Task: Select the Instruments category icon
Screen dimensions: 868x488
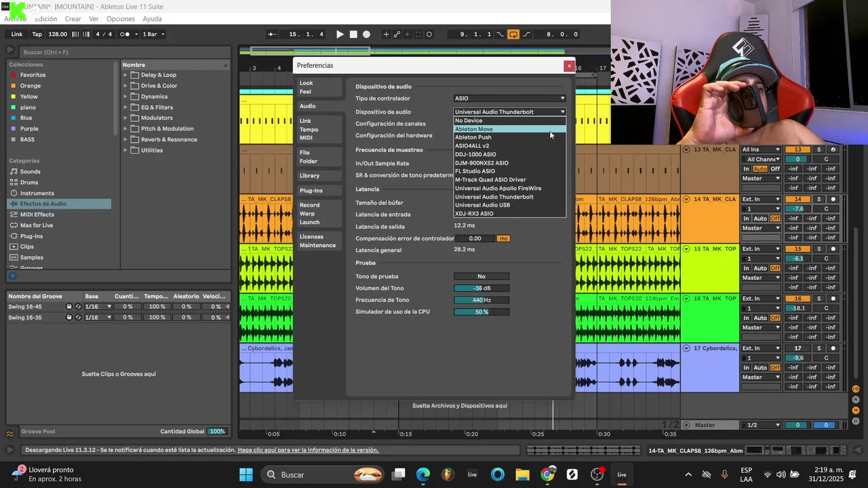Action: (x=14, y=193)
